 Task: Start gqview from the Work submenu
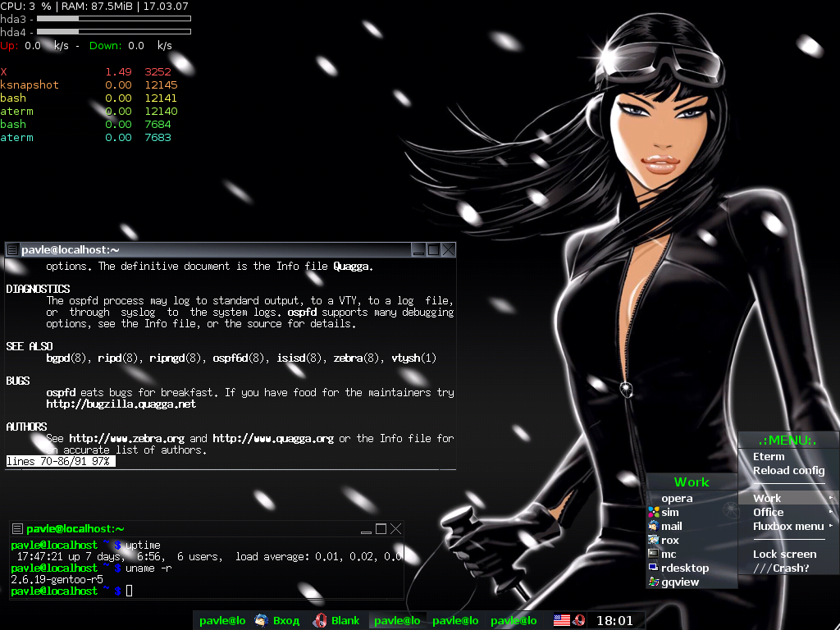pyautogui.click(x=691, y=582)
